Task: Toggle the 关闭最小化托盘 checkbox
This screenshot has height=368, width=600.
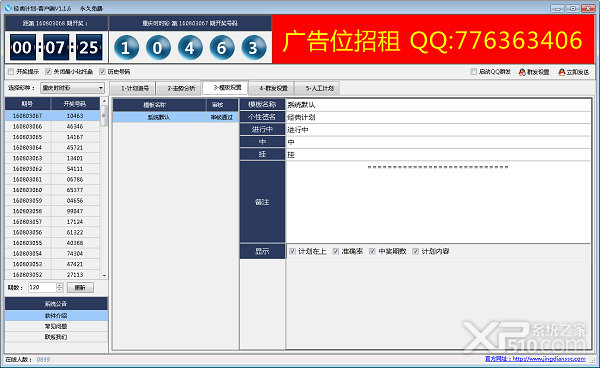Action: point(48,72)
